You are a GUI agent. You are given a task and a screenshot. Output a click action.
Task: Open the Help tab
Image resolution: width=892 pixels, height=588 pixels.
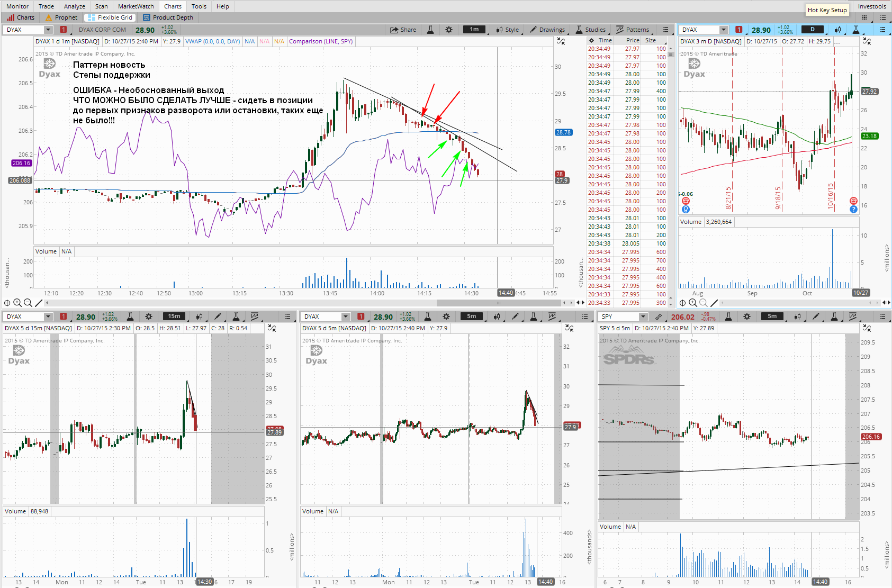click(x=223, y=6)
